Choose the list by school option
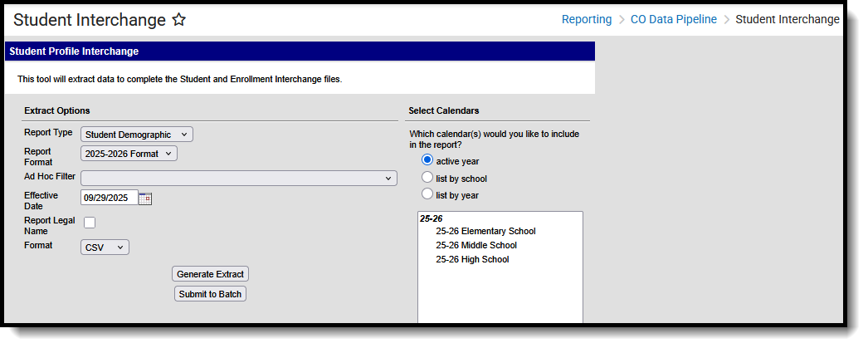 [x=427, y=178]
